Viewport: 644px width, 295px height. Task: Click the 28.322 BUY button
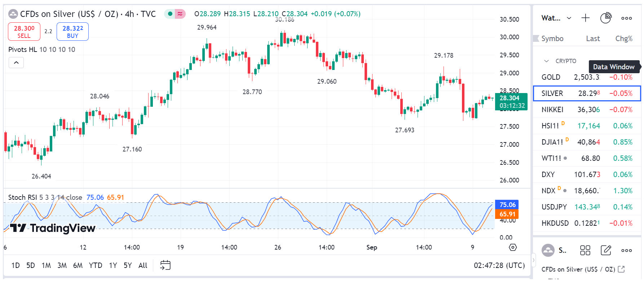click(x=72, y=32)
